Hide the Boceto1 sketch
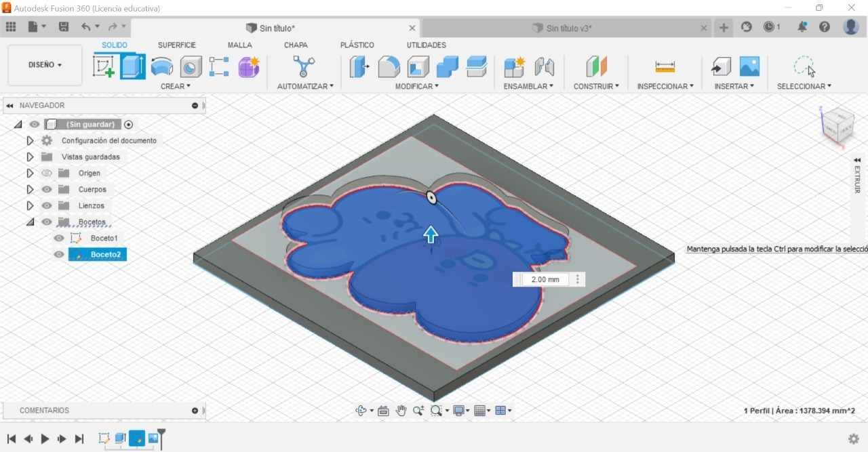Screen dimensions: 868x452 [59, 239]
